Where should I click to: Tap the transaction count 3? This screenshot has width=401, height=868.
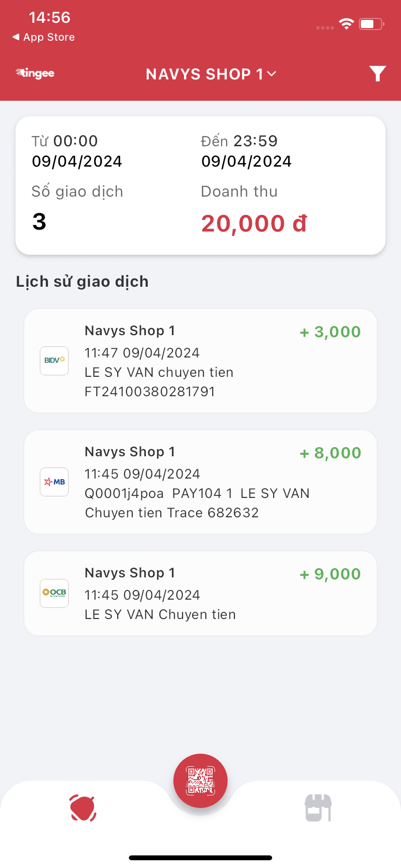(x=39, y=222)
